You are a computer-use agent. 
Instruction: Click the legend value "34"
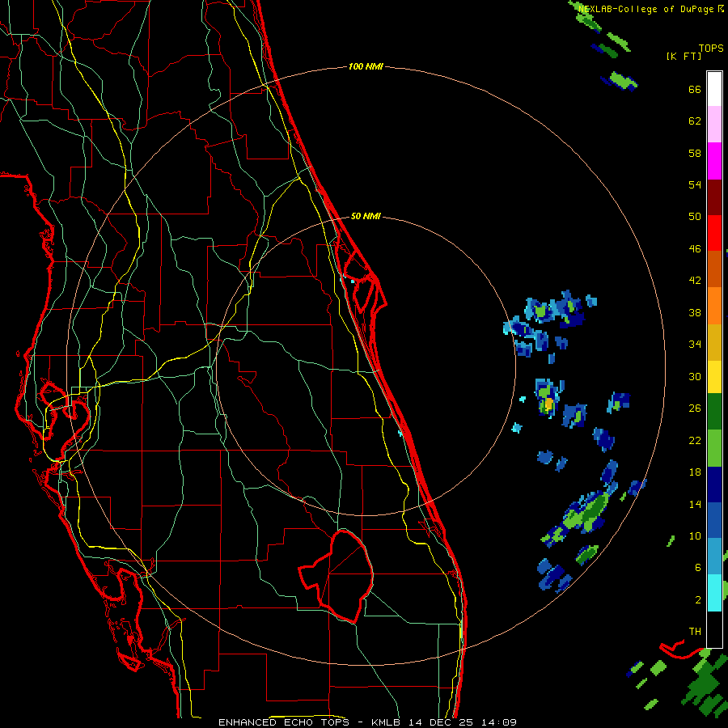(695, 345)
